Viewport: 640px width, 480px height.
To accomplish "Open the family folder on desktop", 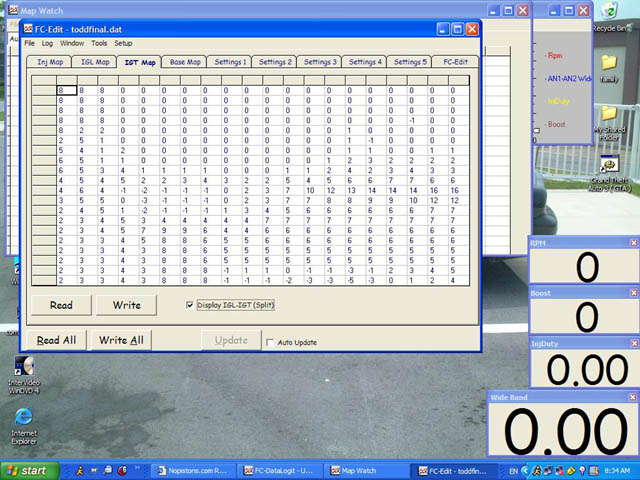I will pos(609,68).
